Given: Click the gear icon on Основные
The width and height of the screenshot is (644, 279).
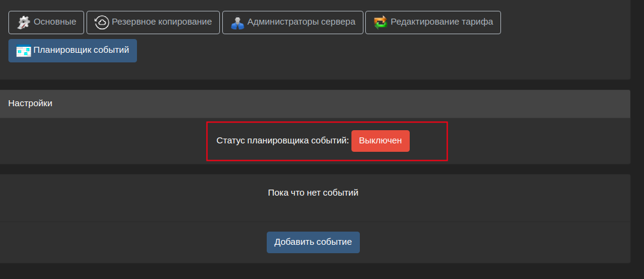Looking at the screenshot, I should [24, 22].
